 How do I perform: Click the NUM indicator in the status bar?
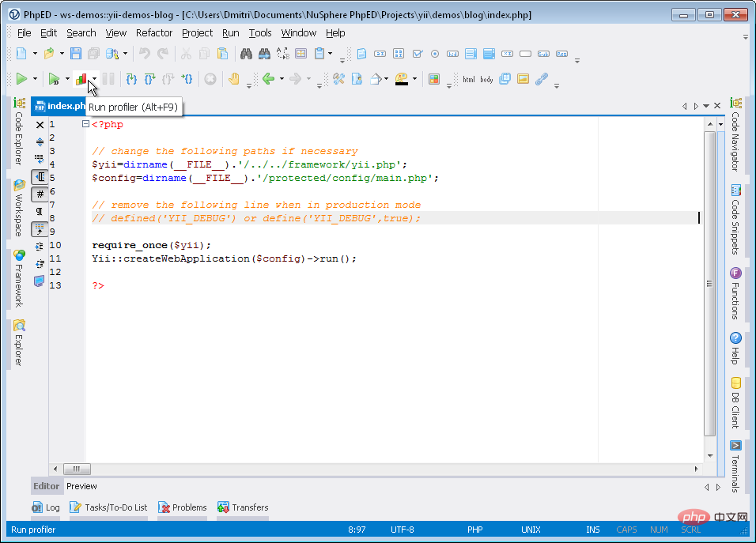tap(659, 530)
